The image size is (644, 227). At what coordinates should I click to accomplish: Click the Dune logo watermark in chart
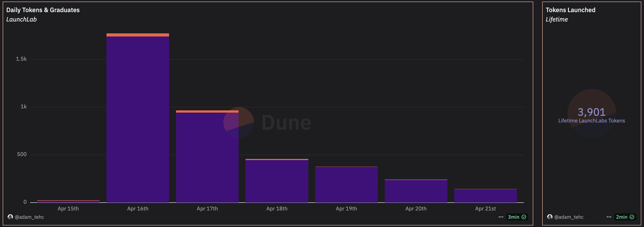(267, 122)
